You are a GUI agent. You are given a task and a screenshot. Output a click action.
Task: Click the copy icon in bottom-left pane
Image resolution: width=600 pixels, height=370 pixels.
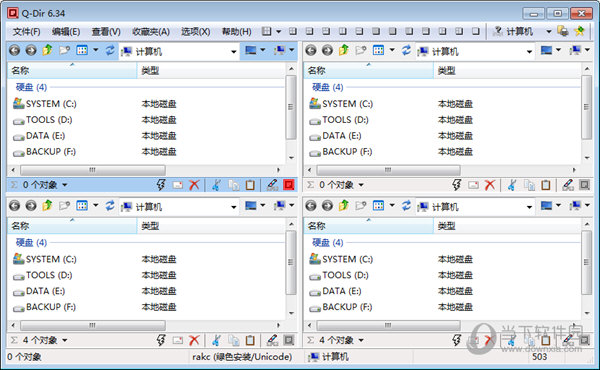(x=234, y=340)
